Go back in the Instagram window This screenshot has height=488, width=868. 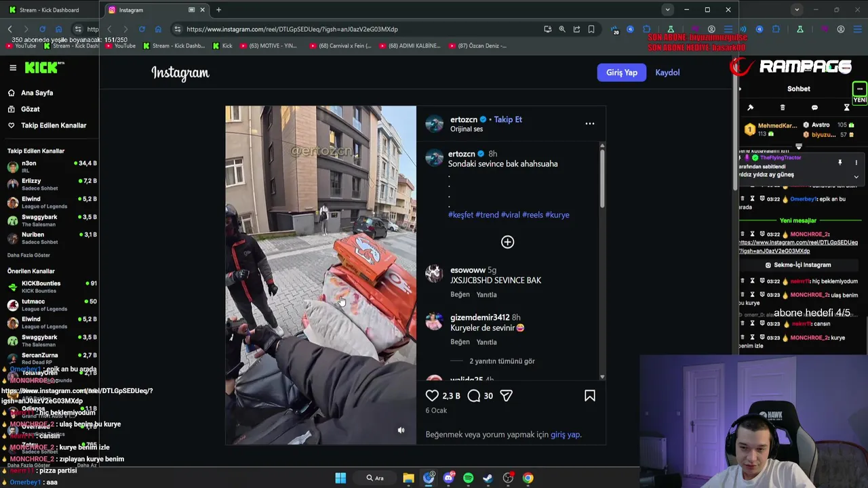coord(109,29)
